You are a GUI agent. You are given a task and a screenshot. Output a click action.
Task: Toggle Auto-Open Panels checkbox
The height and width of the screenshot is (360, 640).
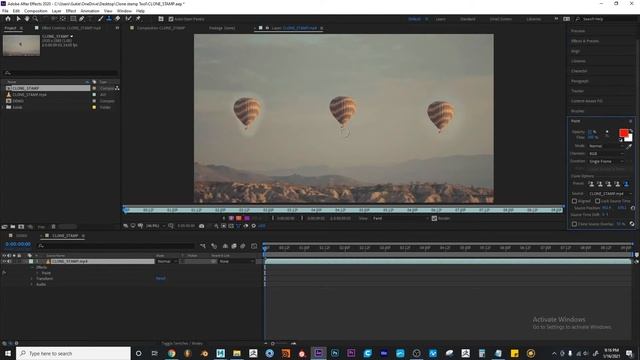171,19
